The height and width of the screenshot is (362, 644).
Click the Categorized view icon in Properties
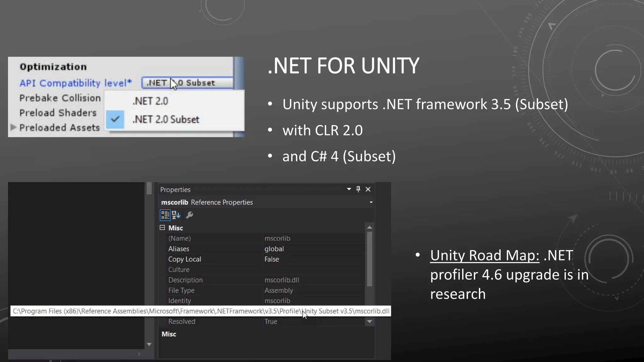(165, 215)
